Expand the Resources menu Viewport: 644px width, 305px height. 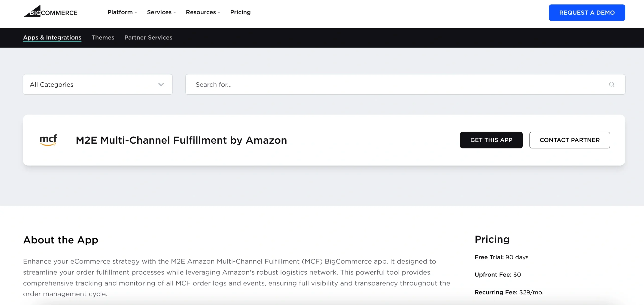203,12
